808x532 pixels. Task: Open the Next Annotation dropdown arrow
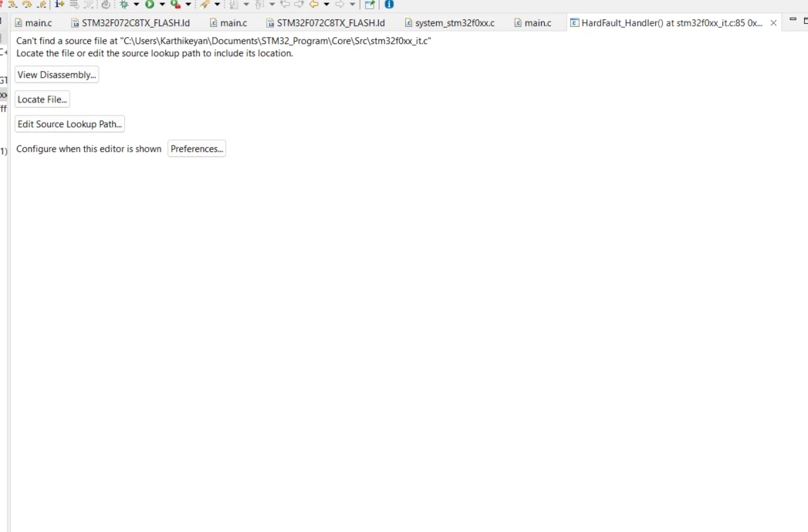pos(246,4)
